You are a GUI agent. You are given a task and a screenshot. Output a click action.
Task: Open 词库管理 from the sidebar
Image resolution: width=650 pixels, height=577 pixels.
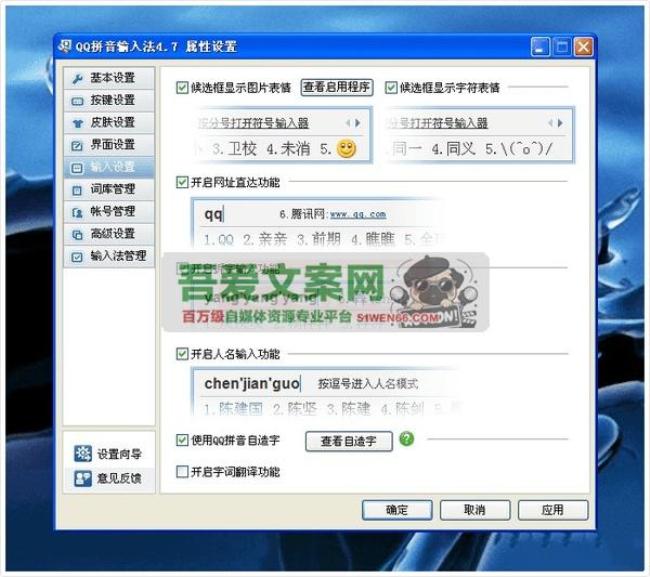[x=78, y=189]
